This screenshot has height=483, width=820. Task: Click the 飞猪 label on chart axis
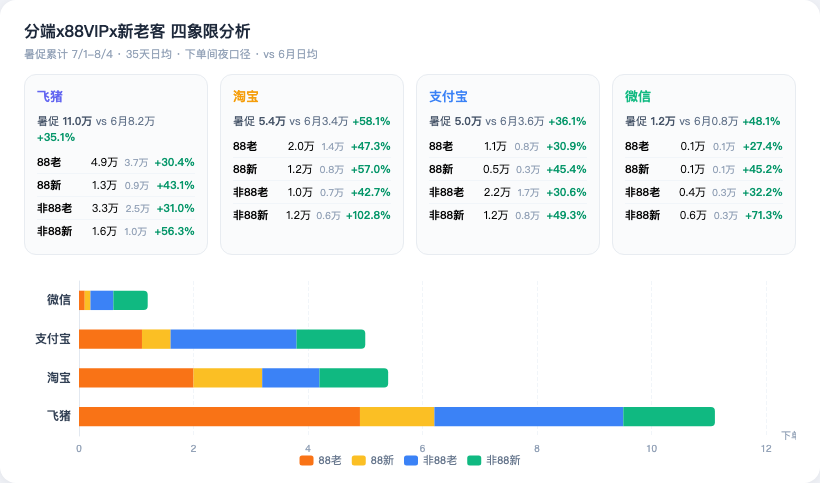coord(59,416)
